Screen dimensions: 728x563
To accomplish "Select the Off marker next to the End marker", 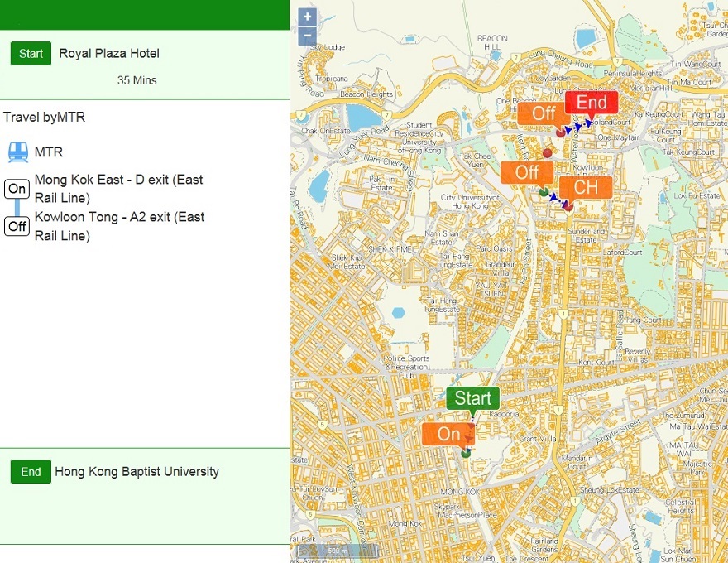I will (544, 113).
